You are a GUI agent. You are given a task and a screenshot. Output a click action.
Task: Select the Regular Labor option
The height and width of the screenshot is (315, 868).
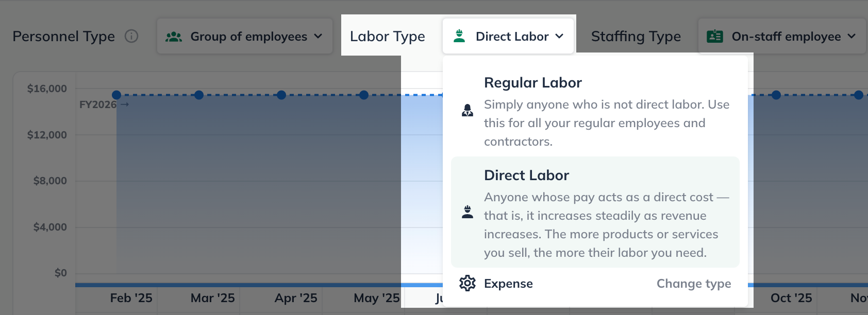pyautogui.click(x=533, y=82)
